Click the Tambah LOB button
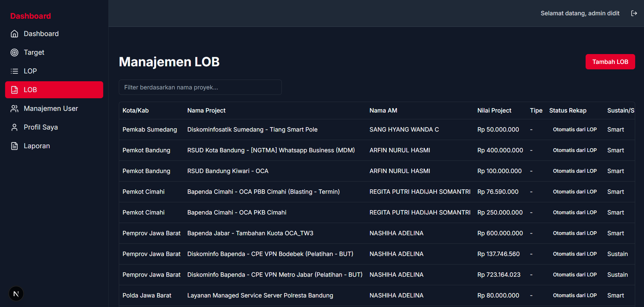This screenshot has height=307, width=644. coord(610,62)
